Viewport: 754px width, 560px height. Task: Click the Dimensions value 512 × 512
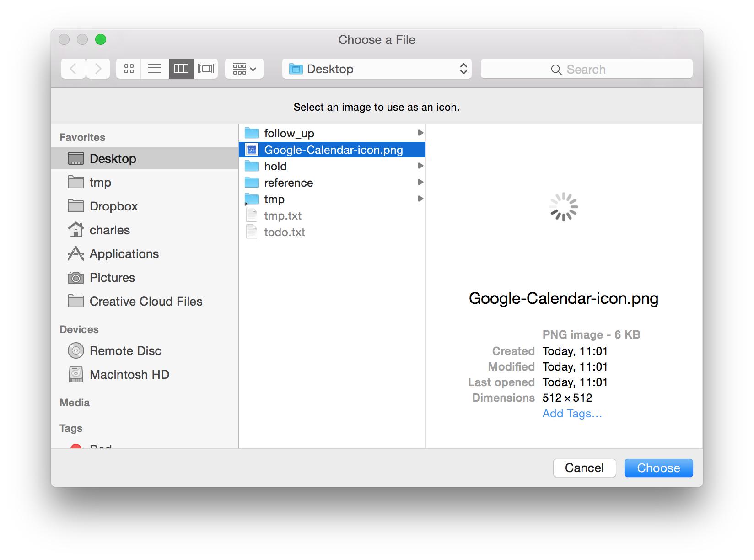567,398
